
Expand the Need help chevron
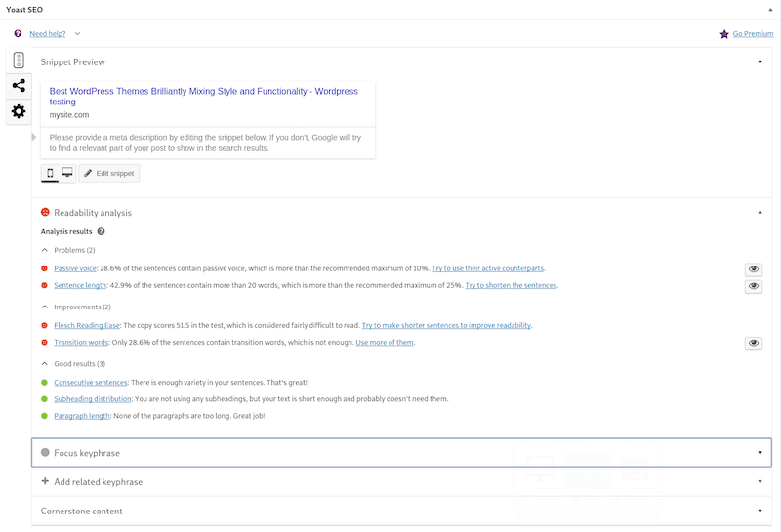coord(77,34)
